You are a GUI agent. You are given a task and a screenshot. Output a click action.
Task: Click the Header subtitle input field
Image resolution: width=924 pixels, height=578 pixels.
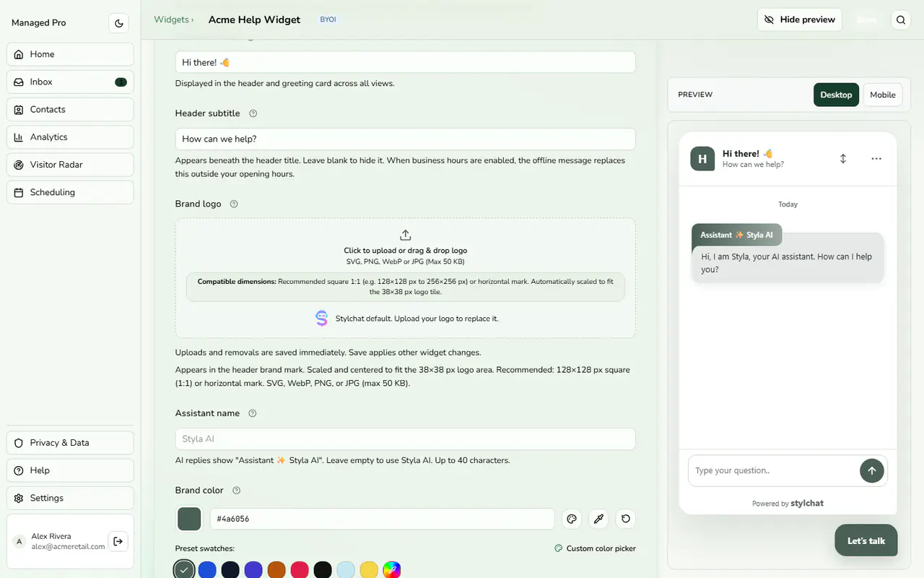click(x=406, y=139)
